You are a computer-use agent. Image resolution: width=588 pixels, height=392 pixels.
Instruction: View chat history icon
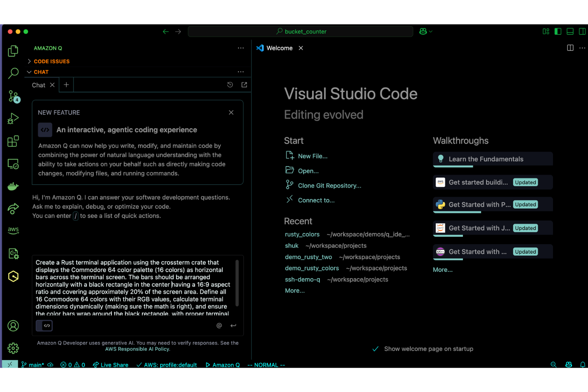pyautogui.click(x=230, y=85)
